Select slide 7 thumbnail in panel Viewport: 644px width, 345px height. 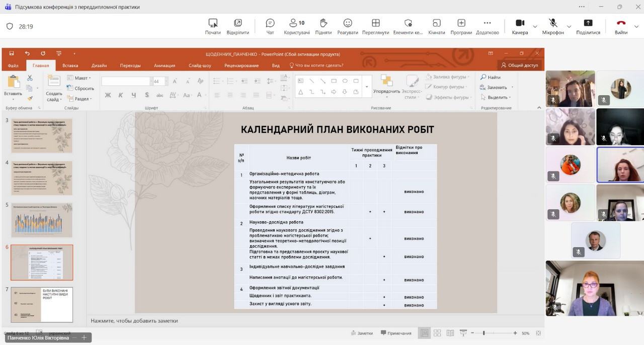coord(42,304)
